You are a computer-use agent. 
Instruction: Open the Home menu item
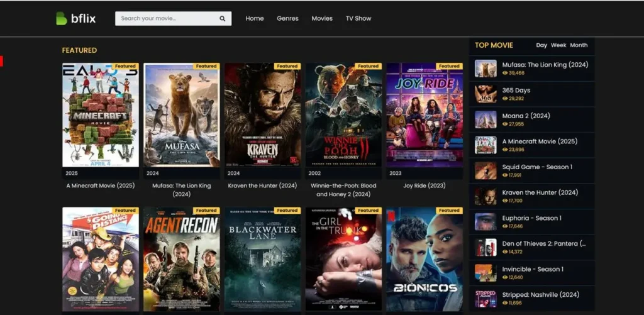pyautogui.click(x=255, y=18)
